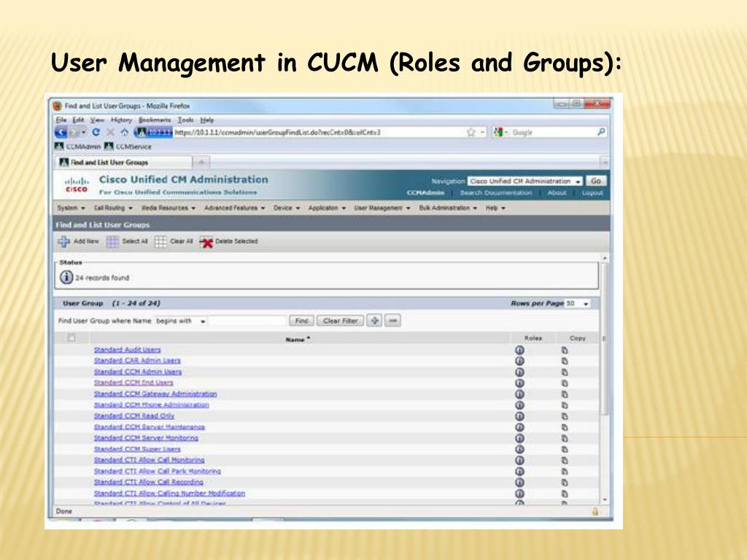Click the Find button
This screenshot has height=560, width=747.
pyautogui.click(x=301, y=321)
